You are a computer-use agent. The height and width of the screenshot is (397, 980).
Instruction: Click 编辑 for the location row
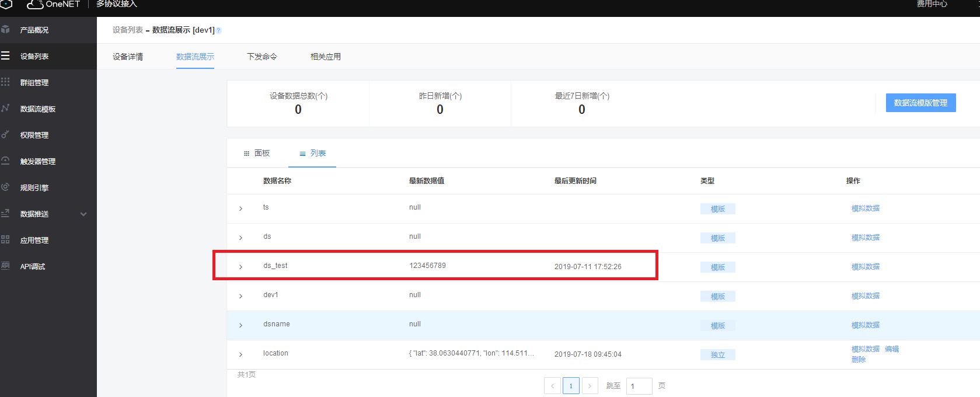click(892, 349)
